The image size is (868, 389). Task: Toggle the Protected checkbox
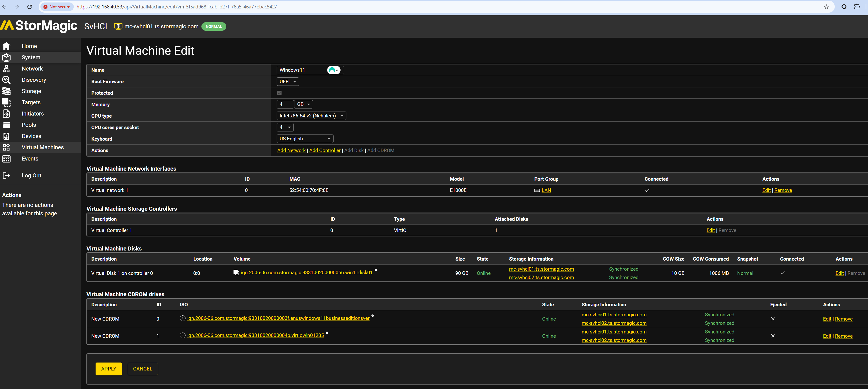pyautogui.click(x=279, y=93)
